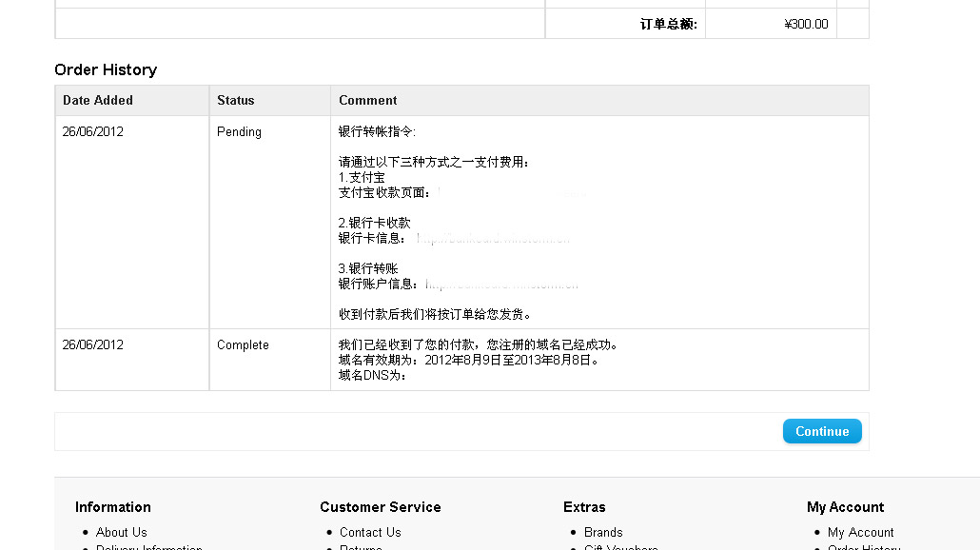This screenshot has height=550, width=980.
Task: Click the Status column header
Action: [x=236, y=100]
